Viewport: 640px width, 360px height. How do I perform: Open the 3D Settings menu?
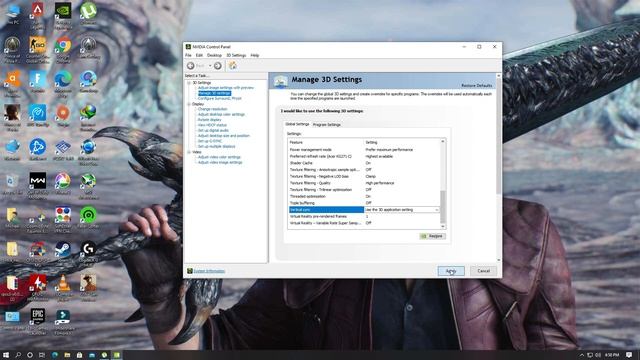236,55
